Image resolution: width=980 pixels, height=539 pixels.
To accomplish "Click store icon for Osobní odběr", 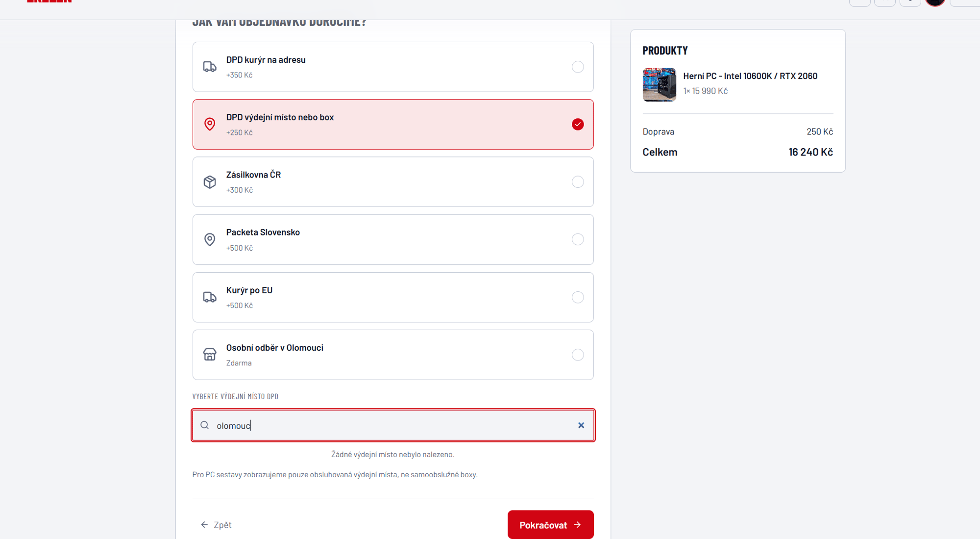I will [210, 355].
